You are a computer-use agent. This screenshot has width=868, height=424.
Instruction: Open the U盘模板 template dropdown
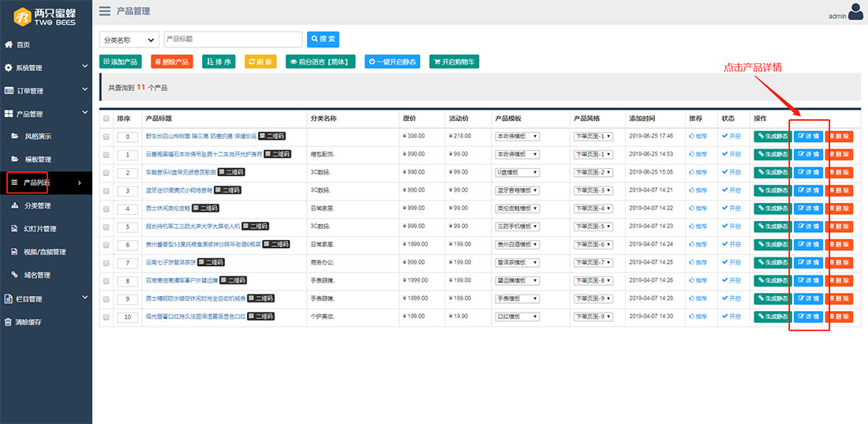point(517,172)
